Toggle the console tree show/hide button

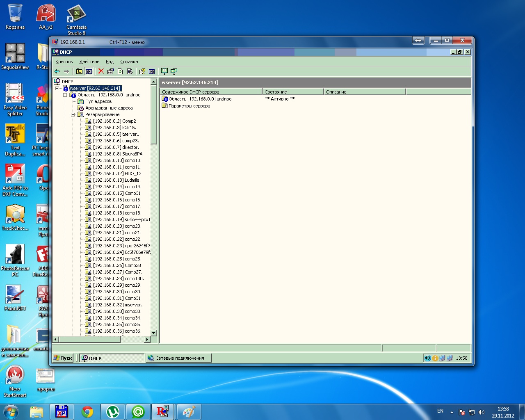point(89,71)
